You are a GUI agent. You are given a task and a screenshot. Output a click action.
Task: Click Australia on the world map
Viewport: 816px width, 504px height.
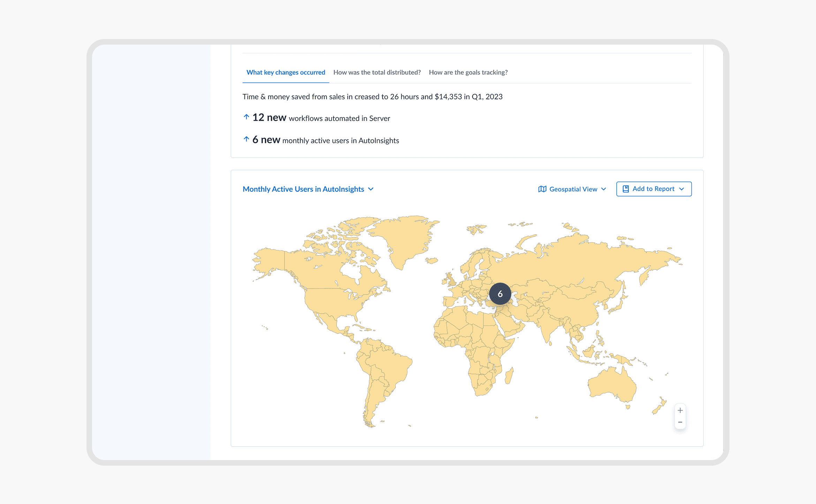[612, 385]
